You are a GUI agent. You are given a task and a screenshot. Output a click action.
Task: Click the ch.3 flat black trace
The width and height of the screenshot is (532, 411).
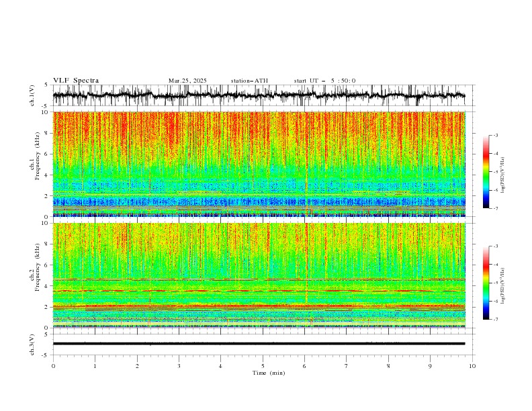point(259,344)
